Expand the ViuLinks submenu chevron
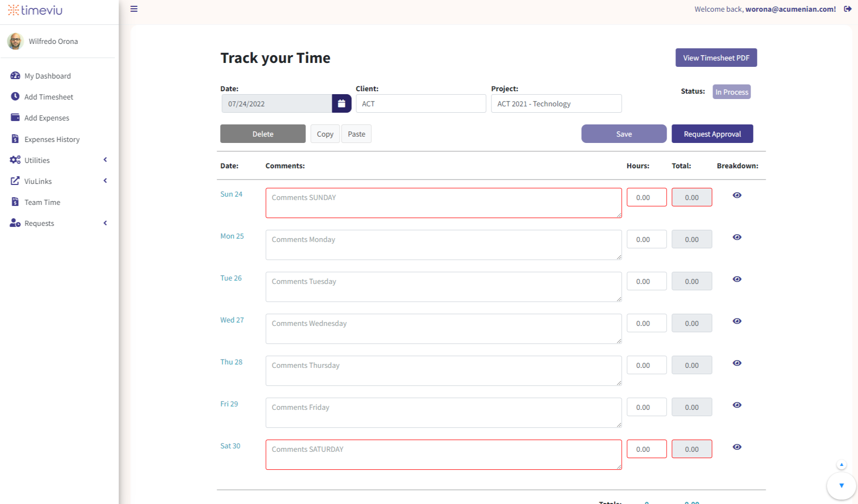This screenshot has height=504, width=858. click(x=105, y=181)
